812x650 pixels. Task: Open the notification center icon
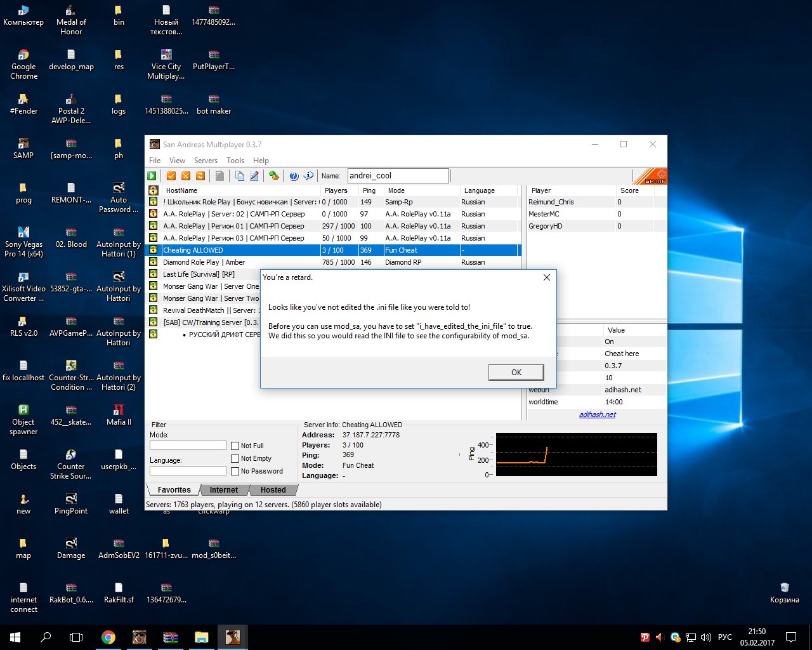pos(791,637)
